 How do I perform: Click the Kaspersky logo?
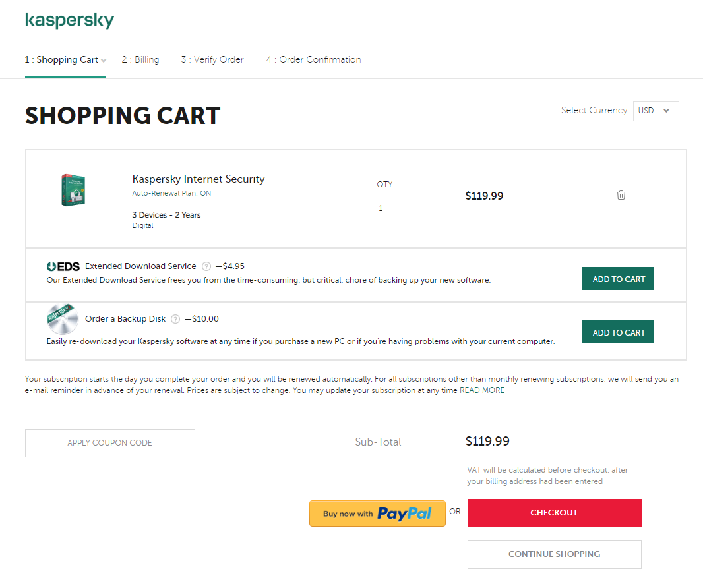(x=69, y=20)
